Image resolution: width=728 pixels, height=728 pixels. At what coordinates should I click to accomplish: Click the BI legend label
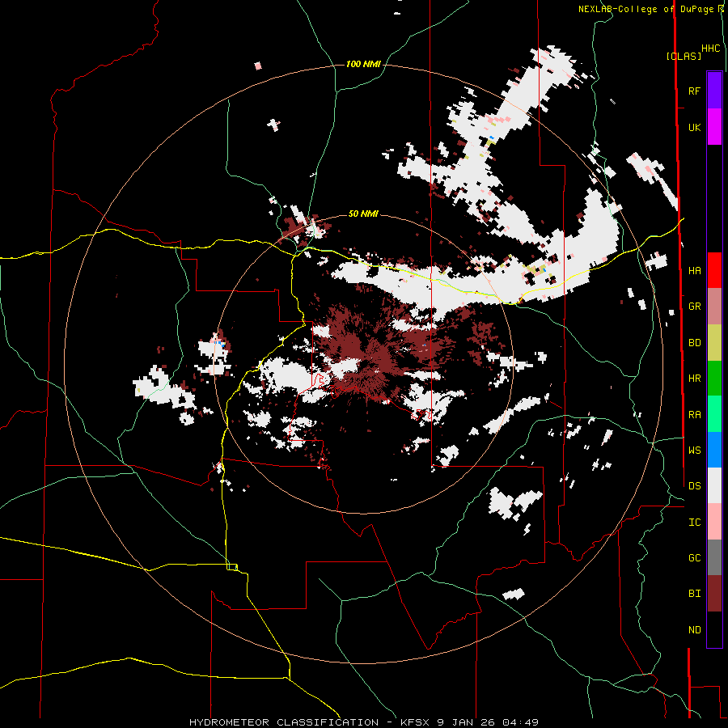click(694, 594)
